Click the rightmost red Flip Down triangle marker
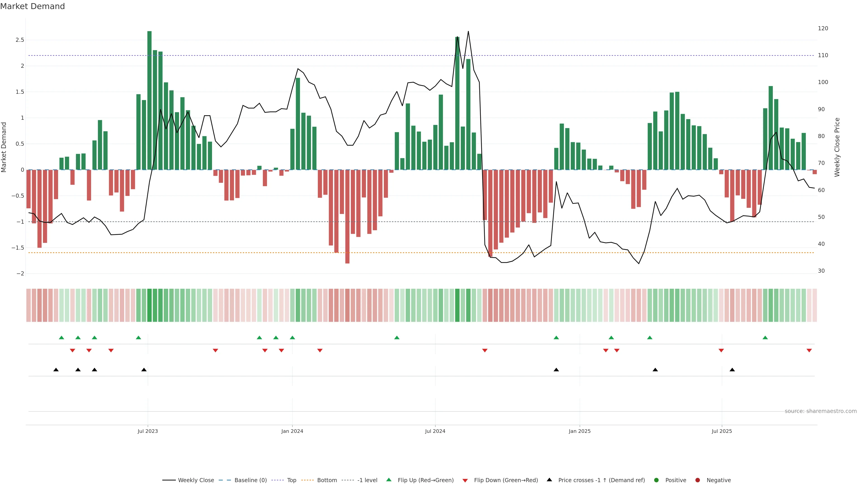The height and width of the screenshot is (488, 868). pos(809,351)
